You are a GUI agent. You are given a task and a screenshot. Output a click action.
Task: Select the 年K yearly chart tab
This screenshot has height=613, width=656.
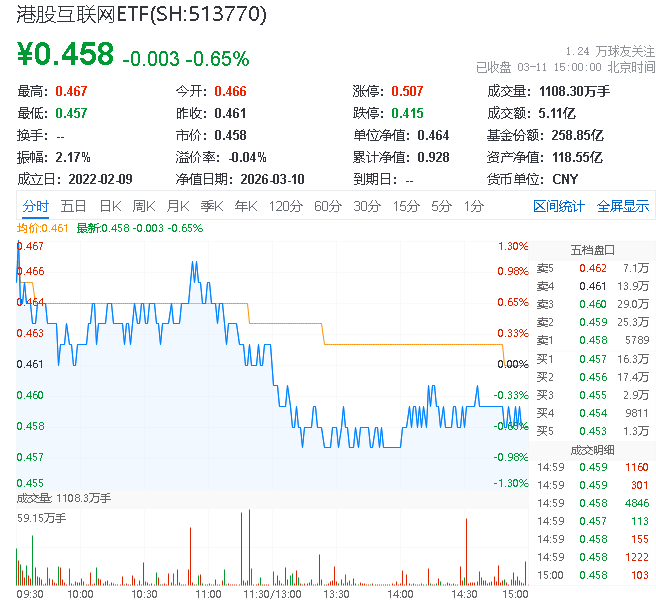click(245, 206)
